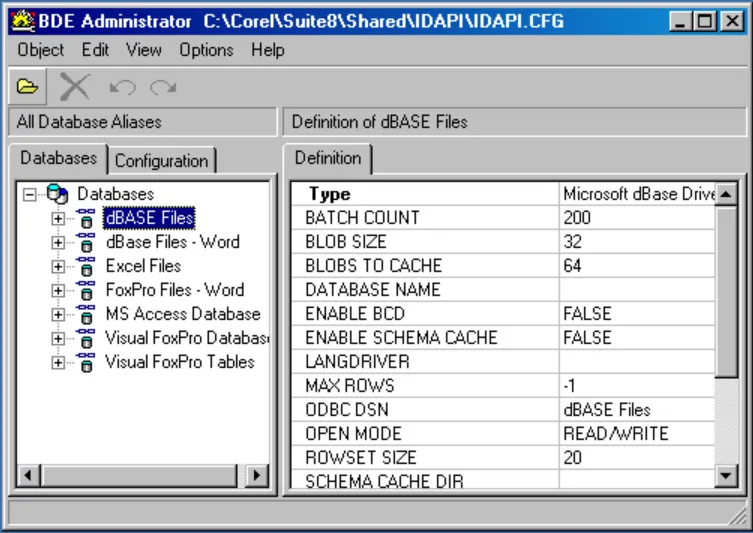Click the Databases root node icon
753x533 pixels.
[x=57, y=194]
